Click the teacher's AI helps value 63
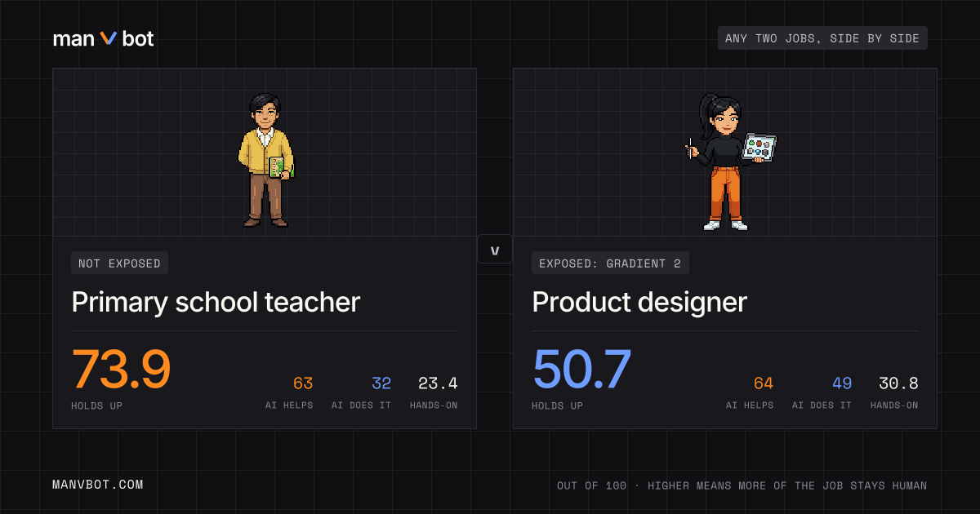Screen dimensions: 980x514 303,383
